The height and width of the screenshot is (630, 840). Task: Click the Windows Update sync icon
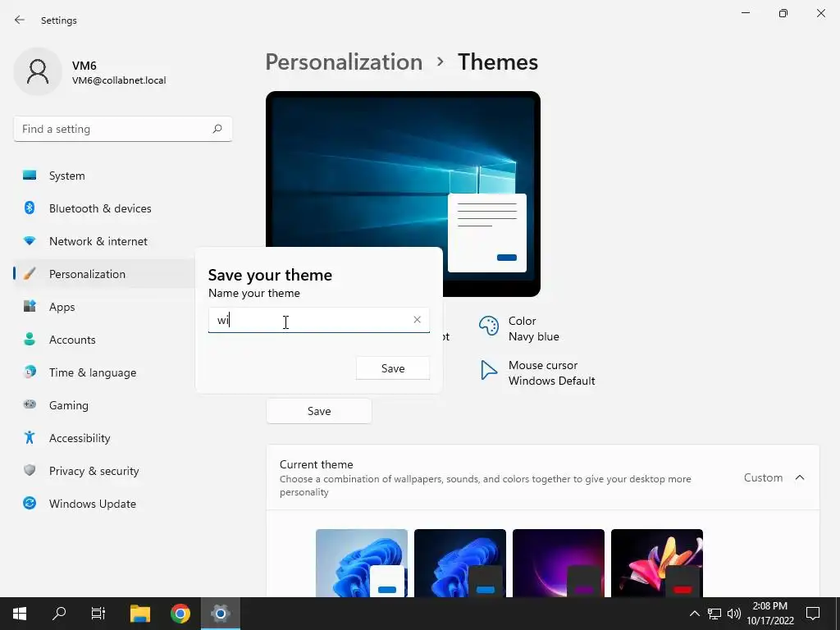point(30,503)
